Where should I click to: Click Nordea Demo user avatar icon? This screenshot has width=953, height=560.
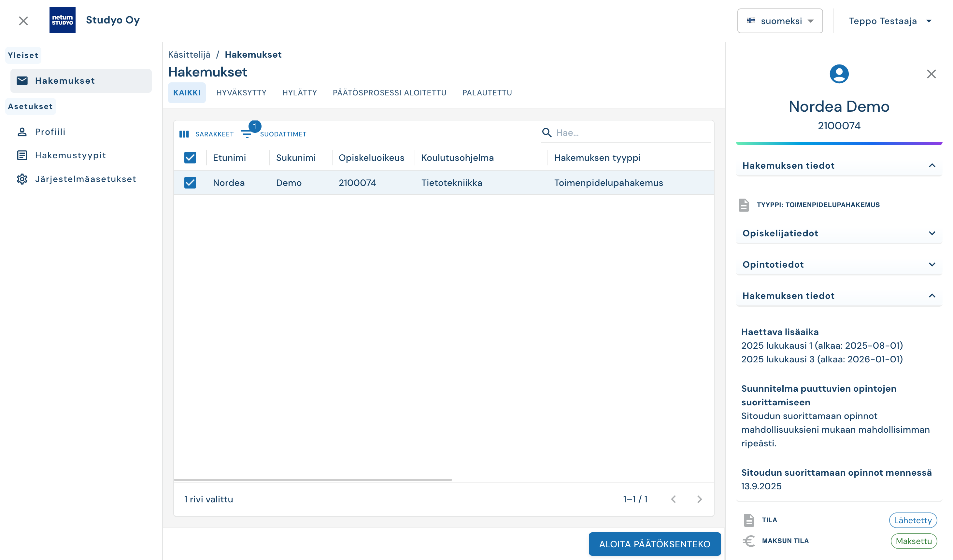click(x=839, y=74)
